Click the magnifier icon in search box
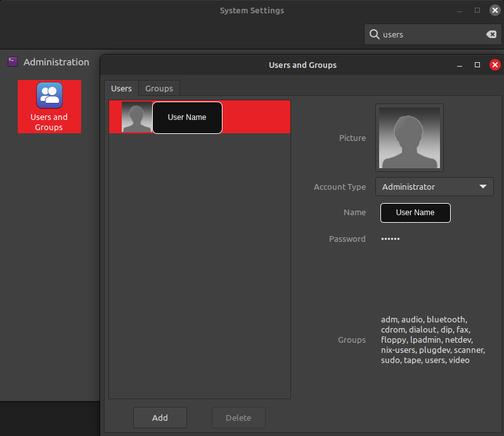The height and width of the screenshot is (436, 504). 374,34
